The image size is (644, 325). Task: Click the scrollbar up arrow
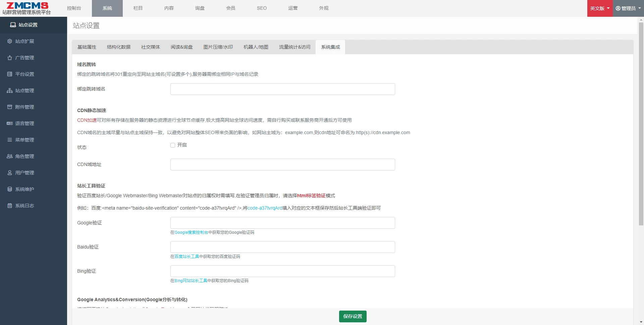[x=641, y=19]
